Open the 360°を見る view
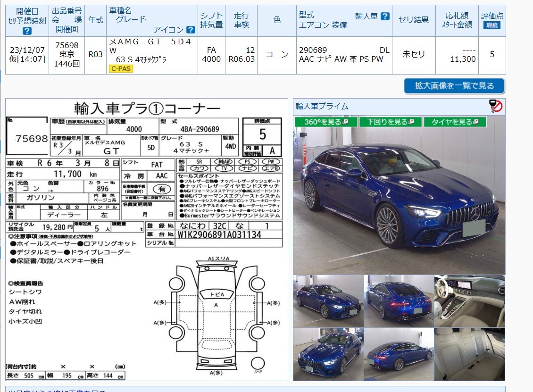Screen dimensions: 533x392 (326, 122)
